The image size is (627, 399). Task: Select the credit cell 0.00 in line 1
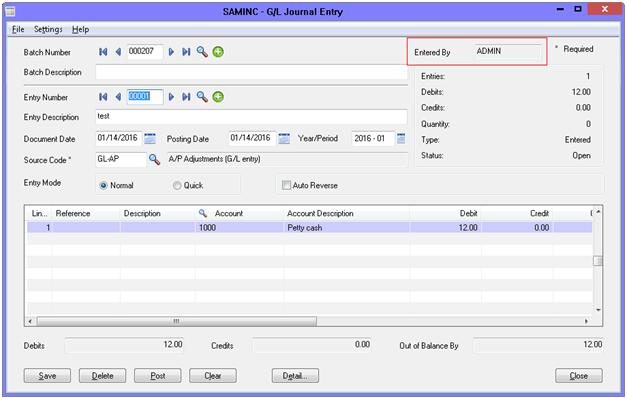[517, 227]
